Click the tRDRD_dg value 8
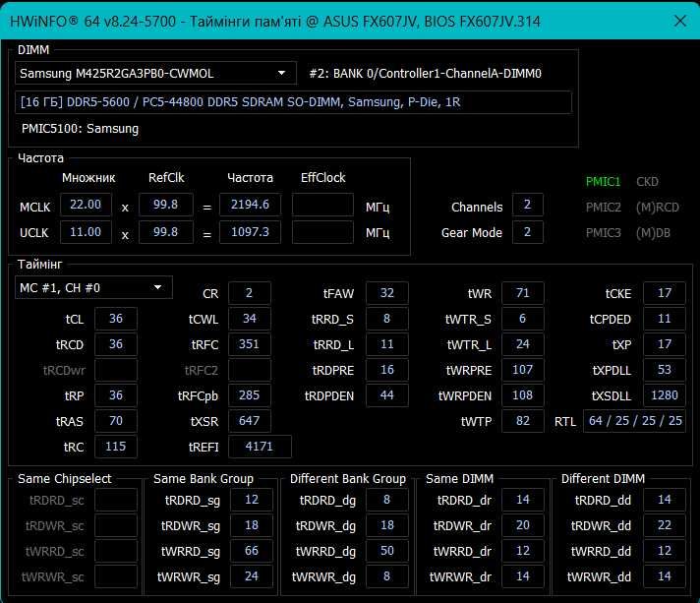The image size is (700, 603). click(x=387, y=500)
